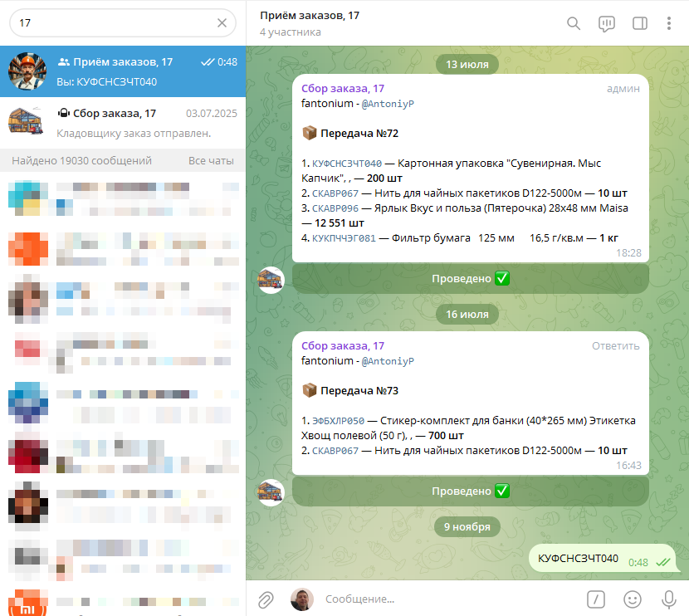Click code КУКПЧЧЭГ081 in the message
This screenshot has height=616, width=689.
pyautogui.click(x=344, y=238)
